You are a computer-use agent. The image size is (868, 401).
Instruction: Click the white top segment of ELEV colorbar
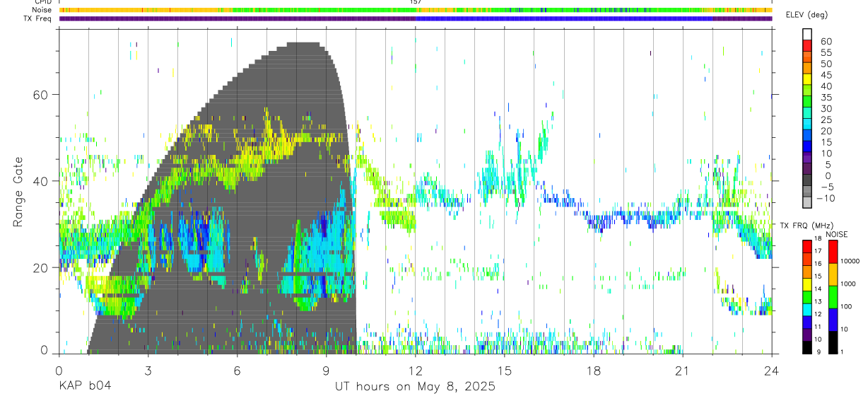pos(807,35)
